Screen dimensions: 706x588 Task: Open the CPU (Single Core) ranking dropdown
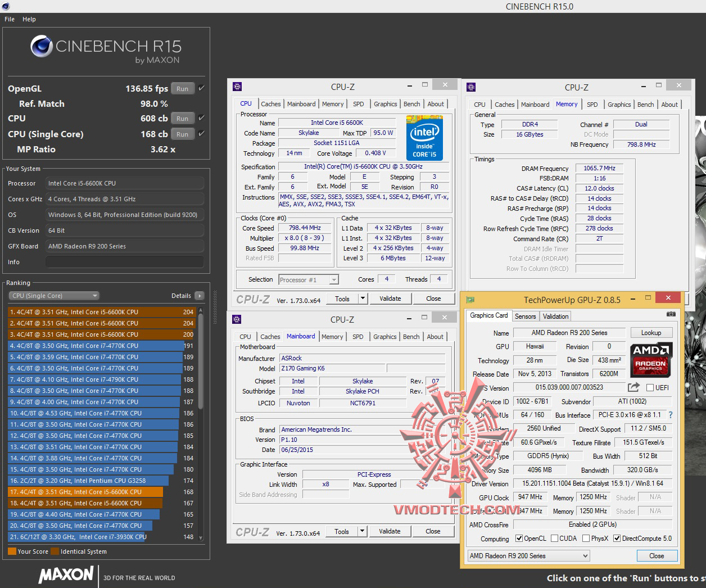54,296
